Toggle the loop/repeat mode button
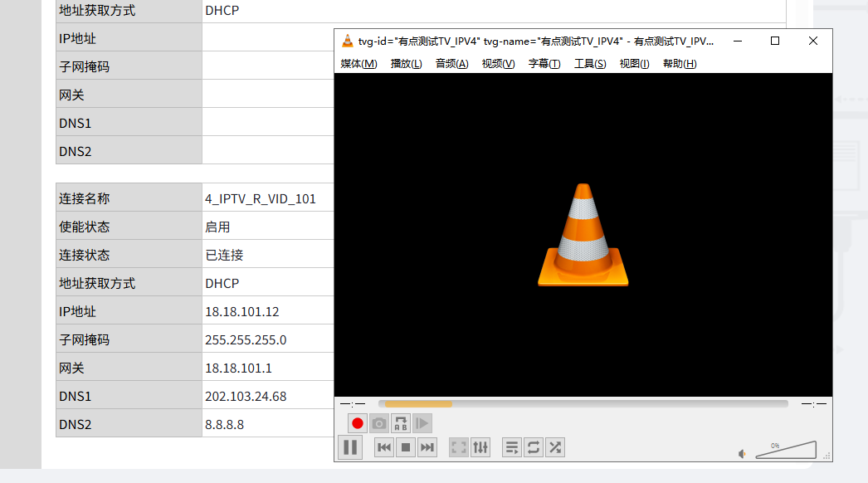868x483 pixels. pos(534,447)
